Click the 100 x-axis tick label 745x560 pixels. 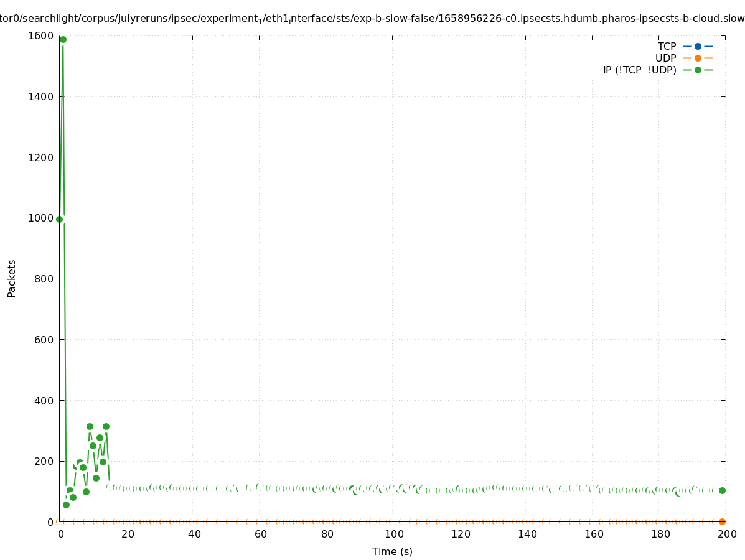393,534
